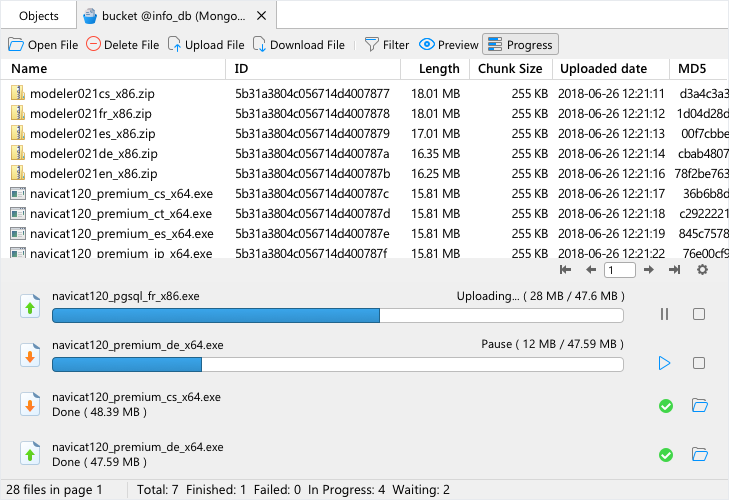This screenshot has width=729, height=500.
Task: Open folder for uploaded navicat120_premium_de_x64.exe
Action: pyautogui.click(x=699, y=454)
